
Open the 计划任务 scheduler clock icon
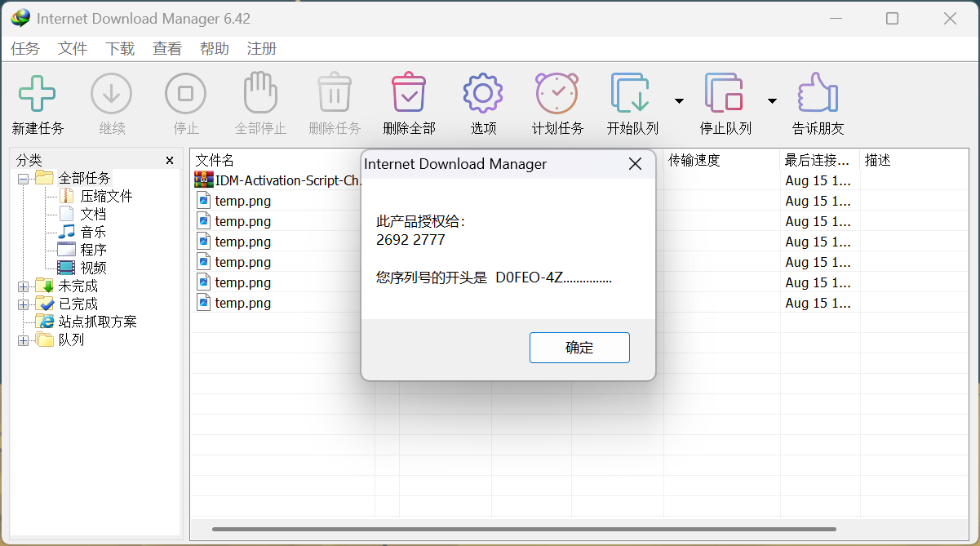point(557,93)
